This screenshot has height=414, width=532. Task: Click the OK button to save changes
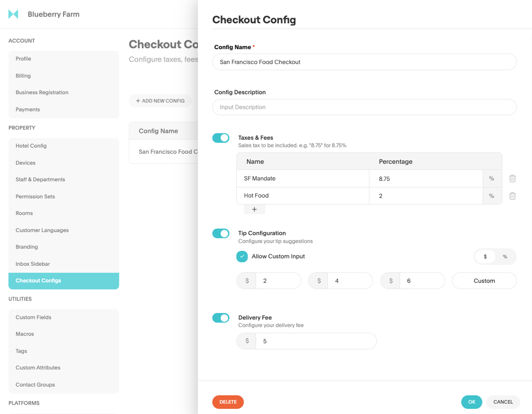472,401
